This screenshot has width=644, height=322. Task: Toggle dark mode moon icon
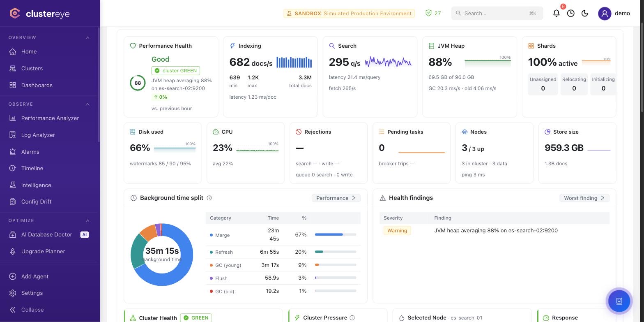(x=585, y=13)
